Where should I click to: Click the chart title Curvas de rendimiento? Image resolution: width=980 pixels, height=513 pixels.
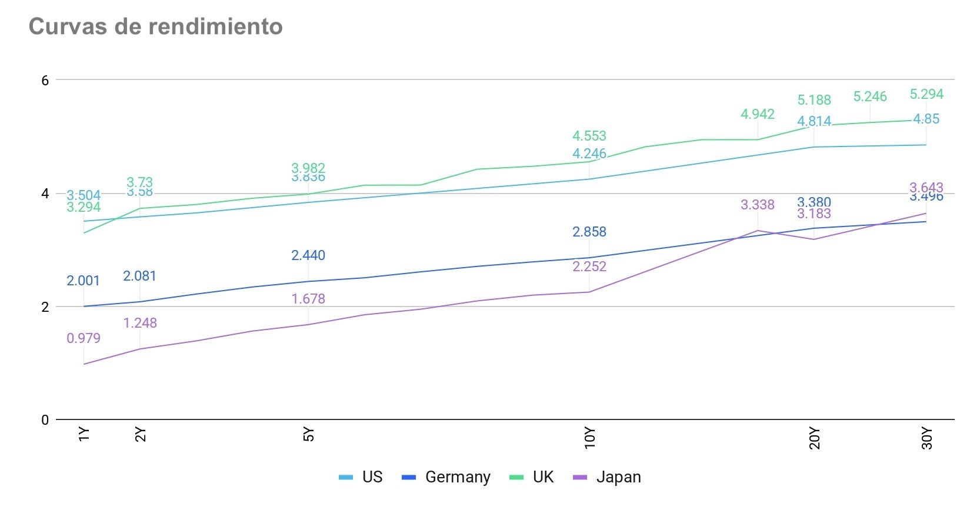156,26
